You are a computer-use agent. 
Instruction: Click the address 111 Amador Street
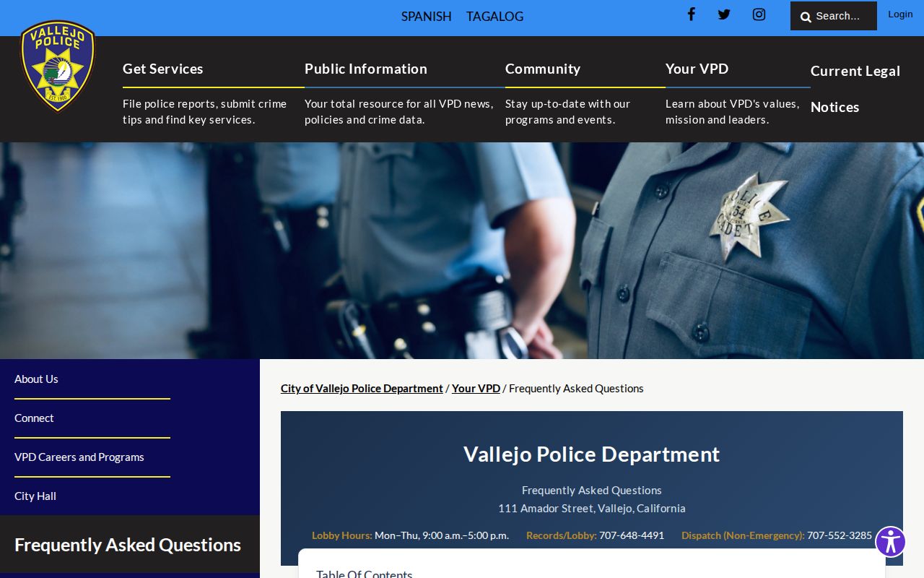[592, 509]
